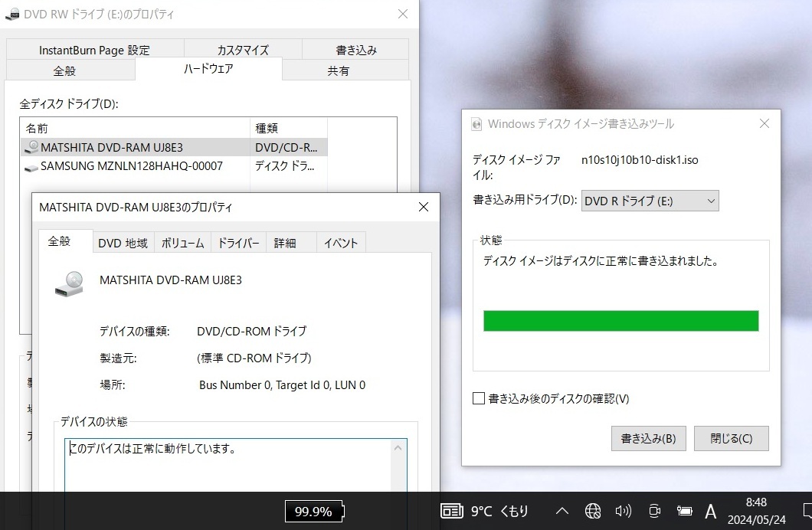Image resolution: width=812 pixels, height=530 pixels.
Task: Open the ドライバー tab
Action: point(239,243)
